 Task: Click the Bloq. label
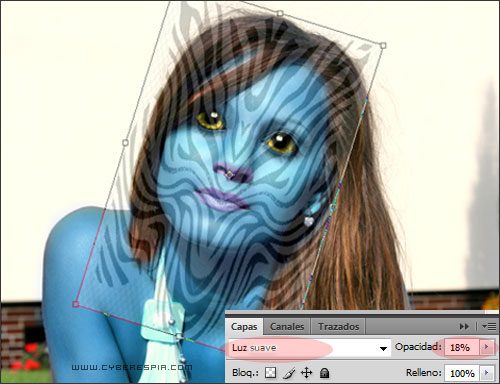click(x=245, y=373)
